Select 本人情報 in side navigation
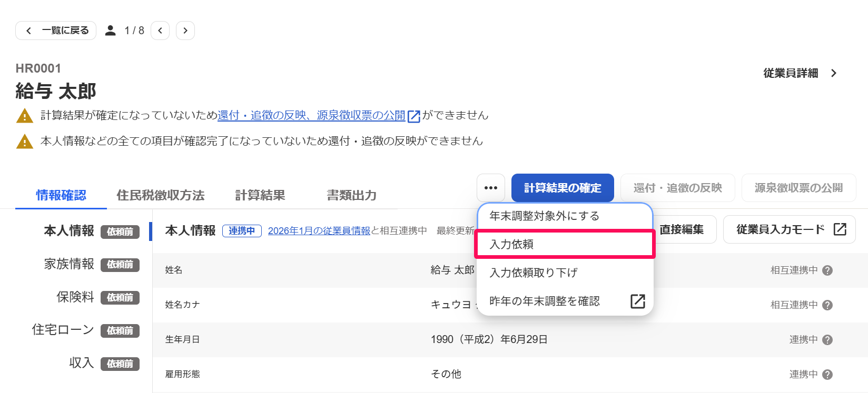This screenshot has width=868, height=393. tap(69, 231)
